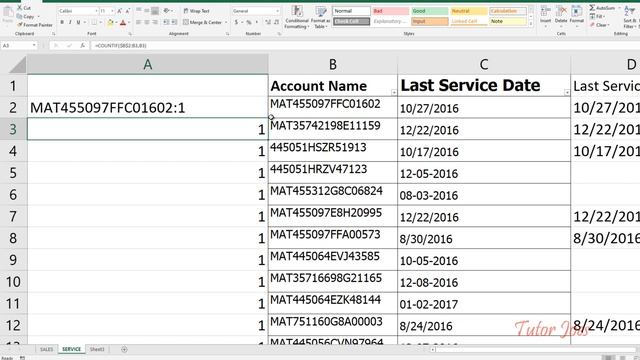
Task: Open the font size dropdown
Action: (113, 11)
